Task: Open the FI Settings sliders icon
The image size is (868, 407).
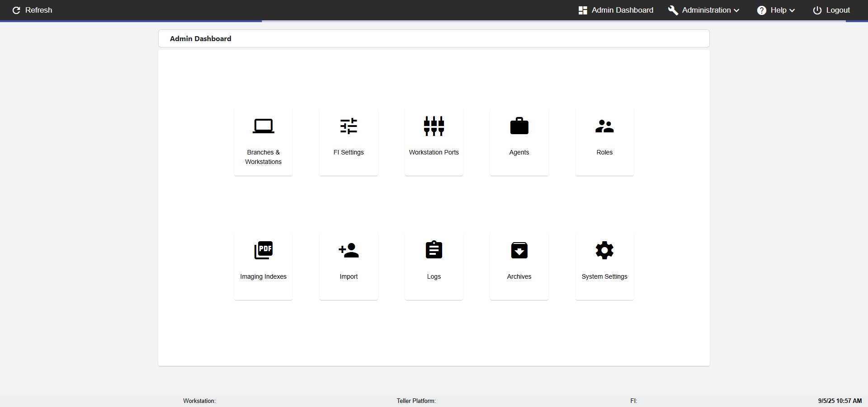Action: tap(349, 126)
